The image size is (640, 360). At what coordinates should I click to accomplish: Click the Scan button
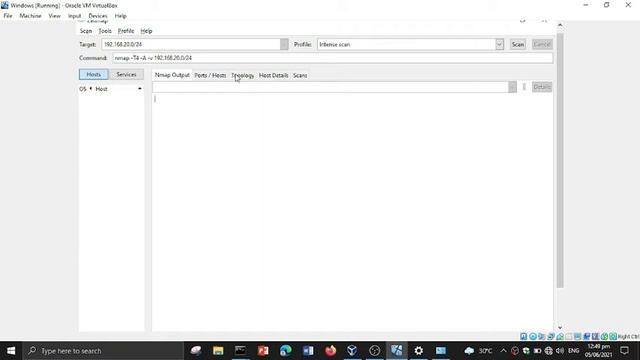tap(518, 44)
